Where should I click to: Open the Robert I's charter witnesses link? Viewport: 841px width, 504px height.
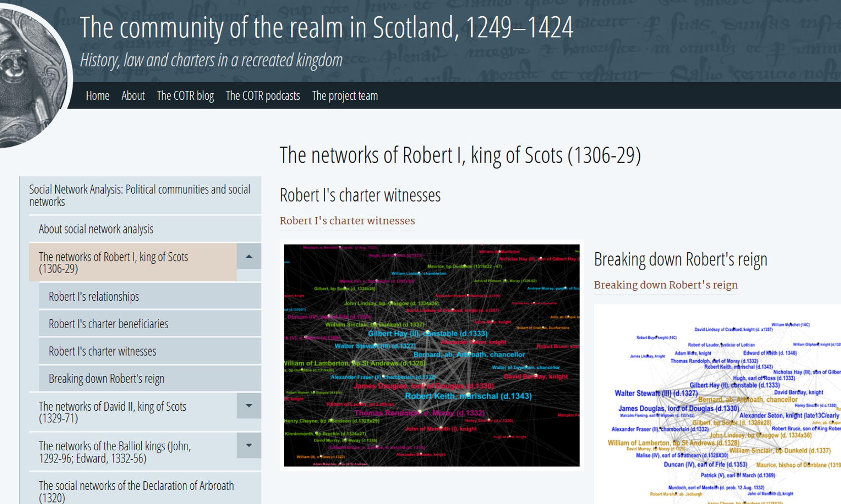(347, 221)
